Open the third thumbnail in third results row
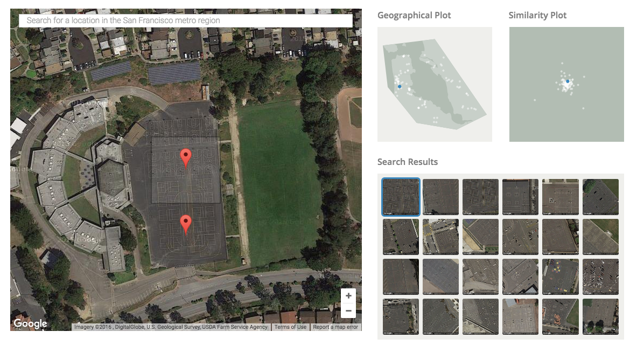644x345 pixels. point(480,277)
